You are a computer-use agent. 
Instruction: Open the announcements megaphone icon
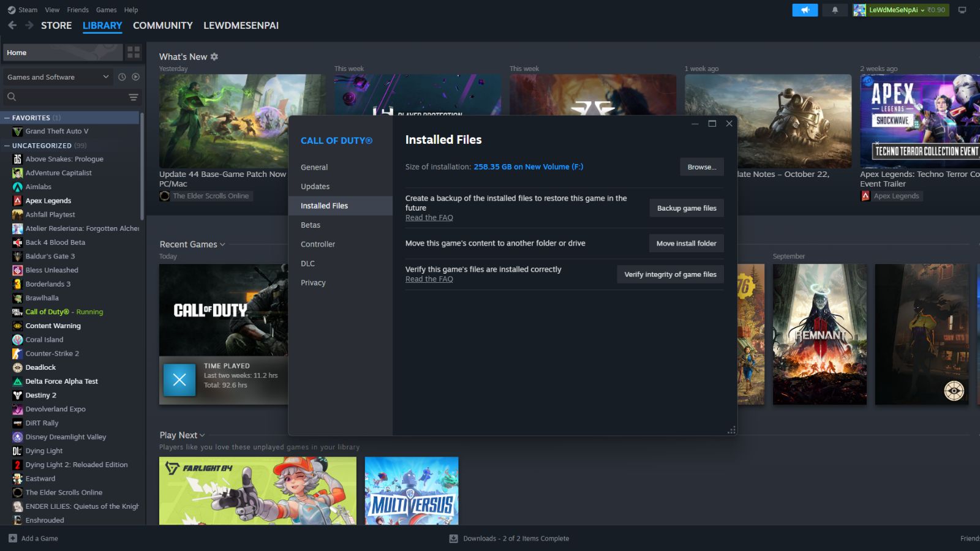805,10
